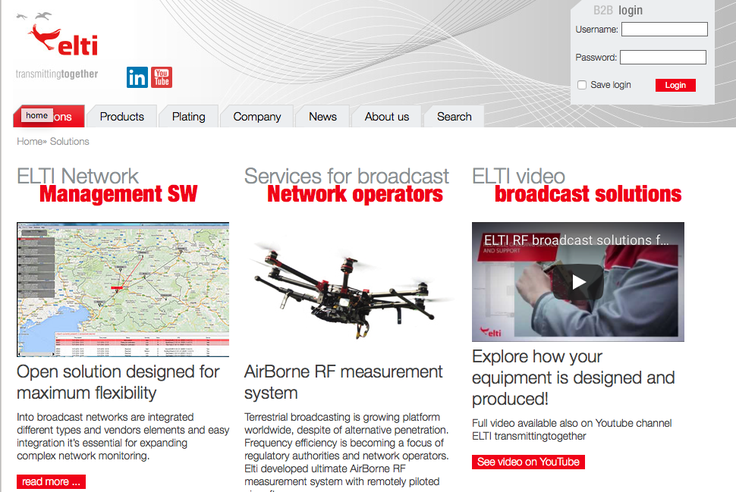Click the Password input field
This screenshot has width=736, height=492.
click(663, 57)
